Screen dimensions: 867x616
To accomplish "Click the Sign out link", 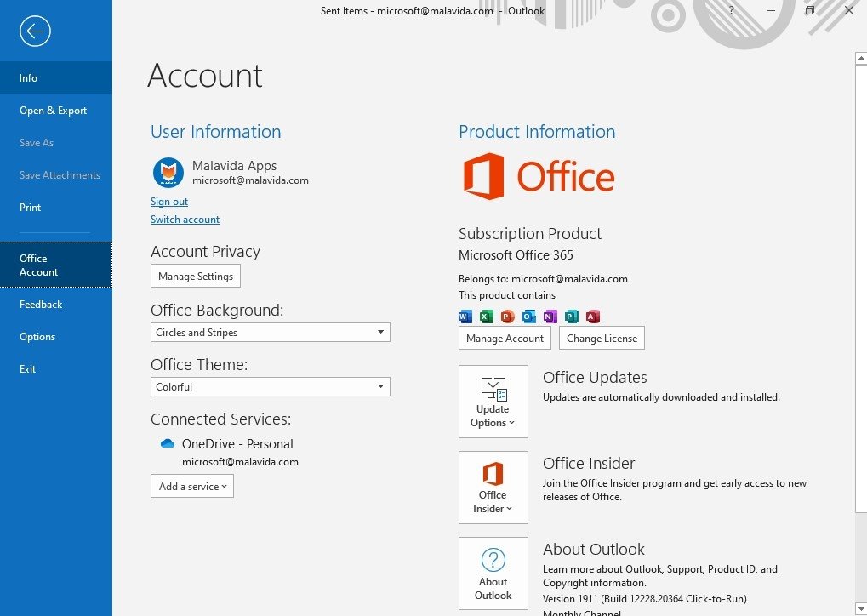I will tap(169, 202).
